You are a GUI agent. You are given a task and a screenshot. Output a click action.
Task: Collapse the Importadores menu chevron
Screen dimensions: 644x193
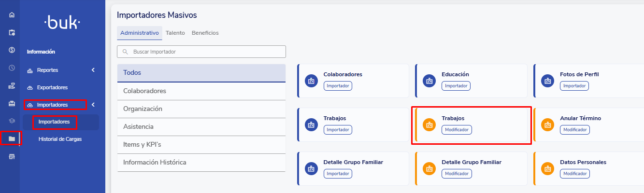(93, 105)
